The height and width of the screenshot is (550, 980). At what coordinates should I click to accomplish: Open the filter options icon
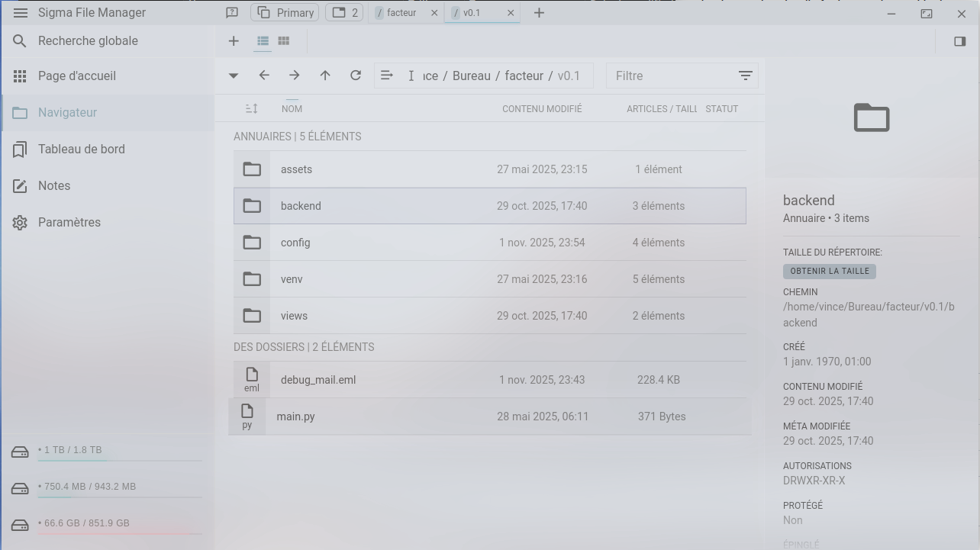pyautogui.click(x=745, y=76)
